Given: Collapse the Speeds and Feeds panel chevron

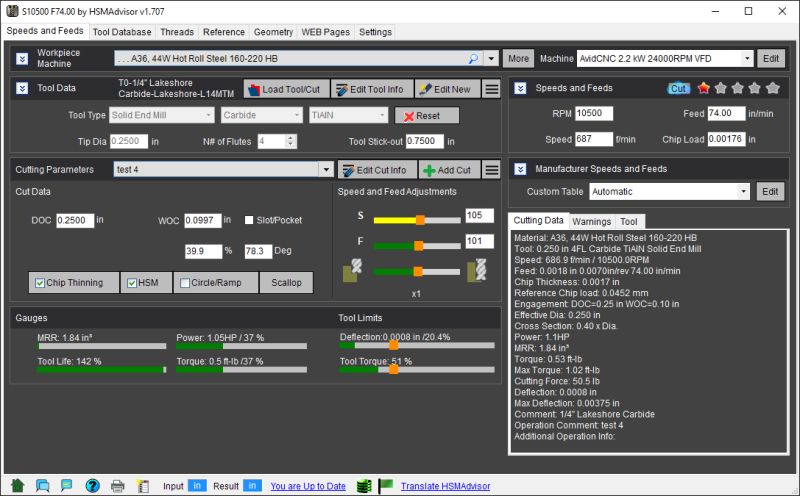Looking at the screenshot, I should pyautogui.click(x=520, y=88).
